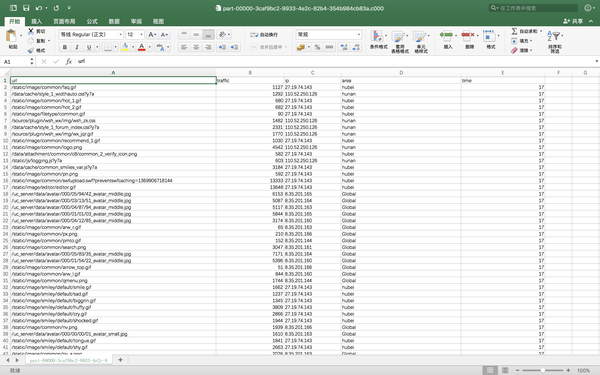Decrease font size with smaller A

pos(164,34)
